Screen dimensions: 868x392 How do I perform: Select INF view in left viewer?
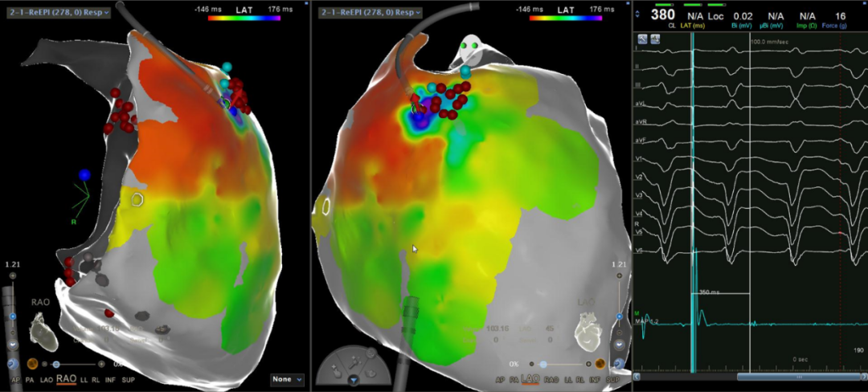click(110, 380)
